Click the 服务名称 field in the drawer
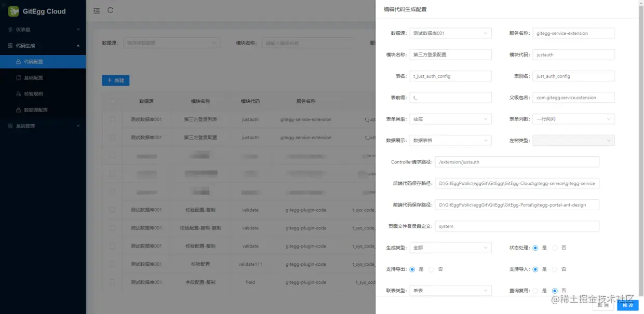Screen dimensions: 644x314 coord(573,33)
